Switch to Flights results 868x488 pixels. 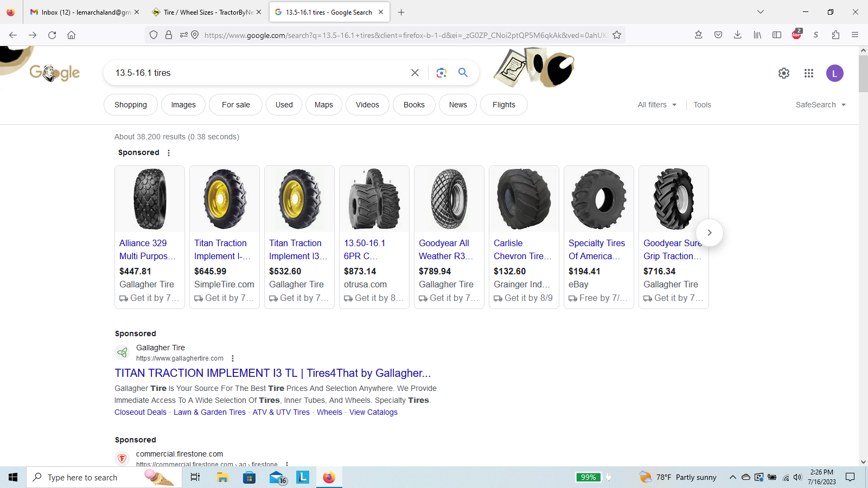click(x=504, y=105)
